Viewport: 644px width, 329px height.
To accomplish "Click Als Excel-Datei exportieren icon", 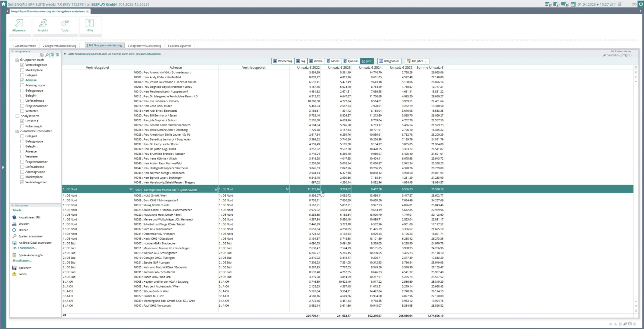I will pyautogui.click(x=14, y=243).
